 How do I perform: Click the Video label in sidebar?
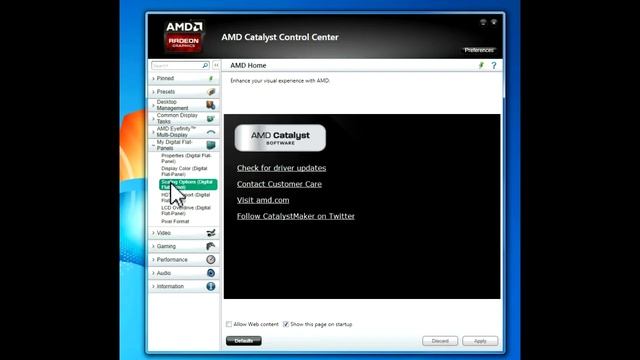164,233
